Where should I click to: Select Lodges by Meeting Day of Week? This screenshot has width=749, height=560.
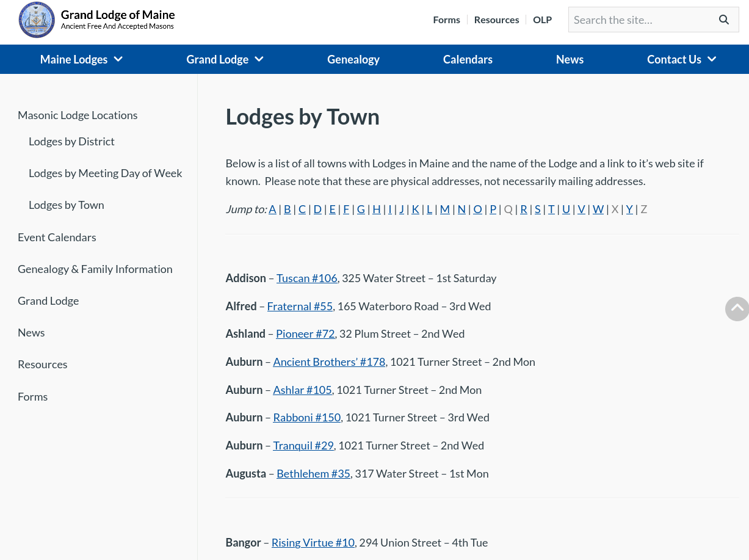[105, 173]
